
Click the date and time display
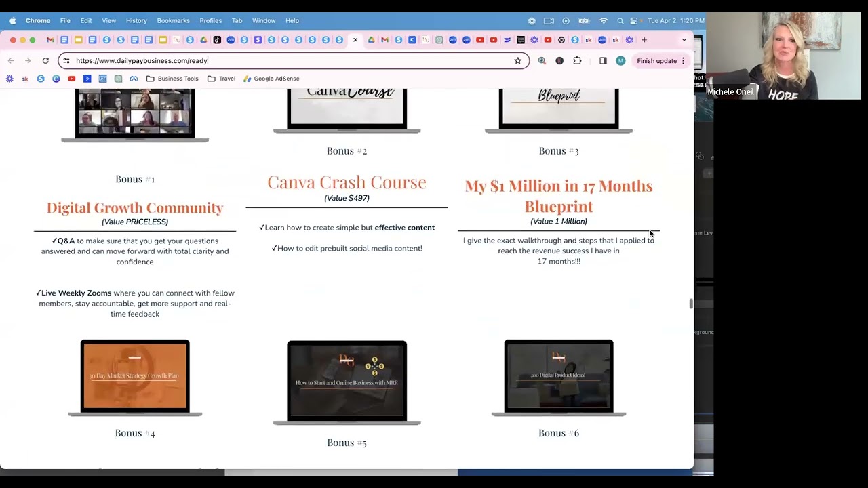click(676, 21)
